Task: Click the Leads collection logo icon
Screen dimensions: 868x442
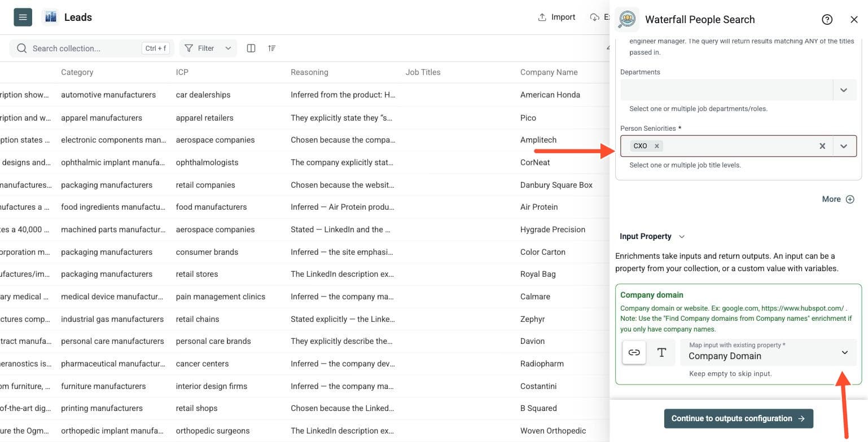Action: pyautogui.click(x=50, y=17)
